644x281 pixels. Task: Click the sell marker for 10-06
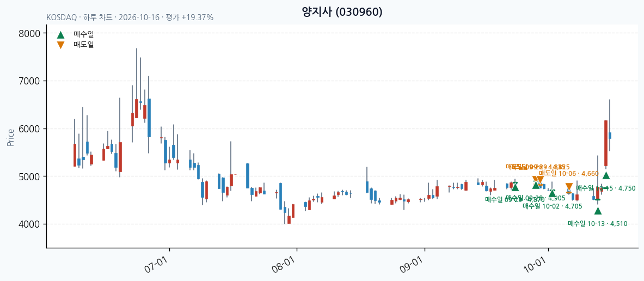(x=569, y=186)
